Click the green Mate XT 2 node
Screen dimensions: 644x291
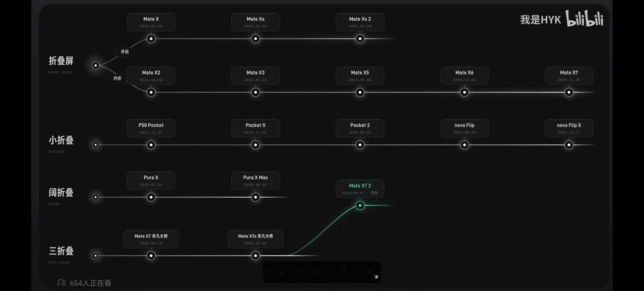tap(360, 205)
